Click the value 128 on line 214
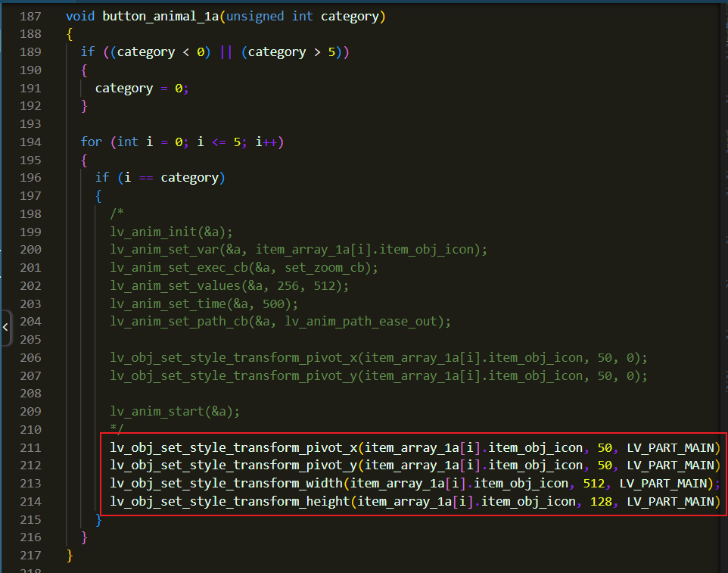The height and width of the screenshot is (573, 728). click(x=602, y=502)
